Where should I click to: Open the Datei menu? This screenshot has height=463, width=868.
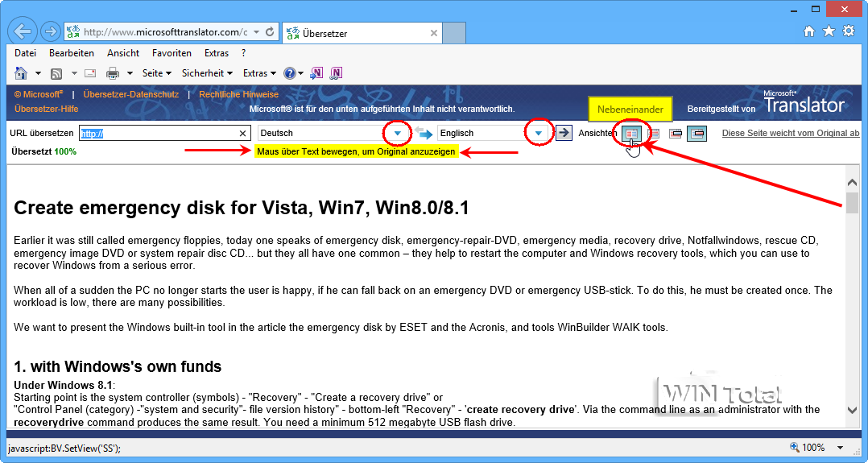pyautogui.click(x=26, y=53)
